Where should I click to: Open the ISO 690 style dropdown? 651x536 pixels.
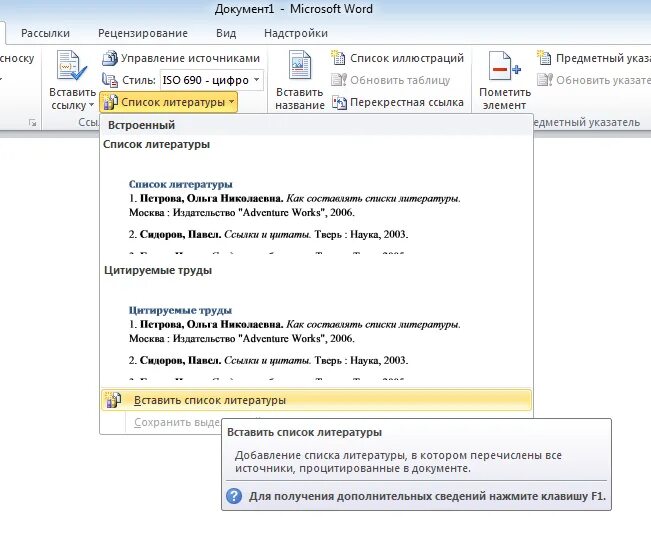[x=257, y=80]
